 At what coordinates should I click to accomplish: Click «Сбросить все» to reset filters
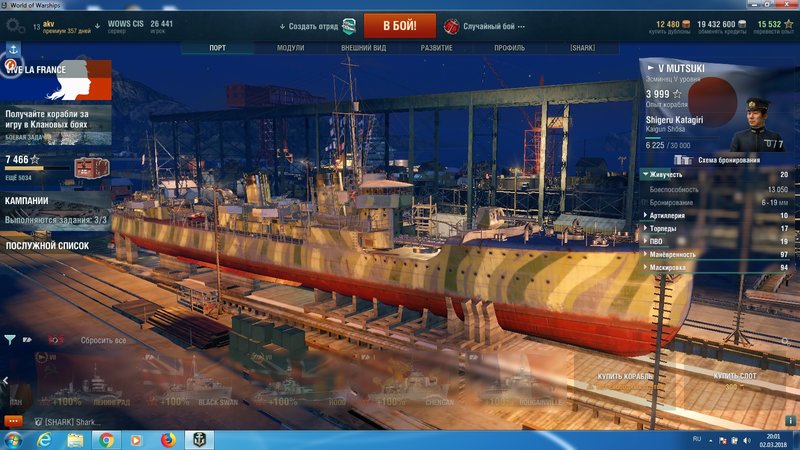tap(103, 340)
